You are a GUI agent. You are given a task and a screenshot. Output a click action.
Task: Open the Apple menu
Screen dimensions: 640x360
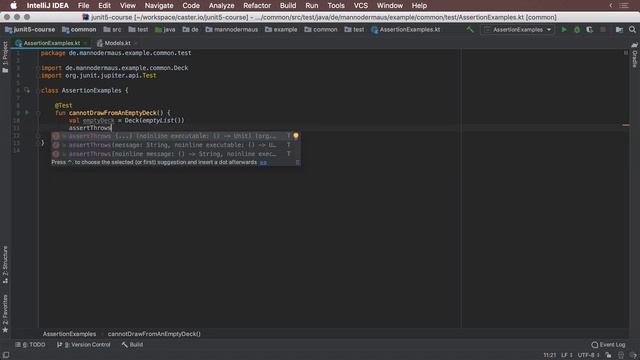click(x=13, y=6)
